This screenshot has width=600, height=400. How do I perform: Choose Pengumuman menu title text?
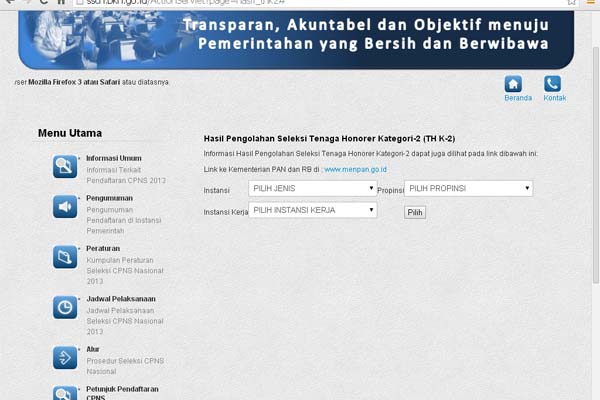pos(110,199)
